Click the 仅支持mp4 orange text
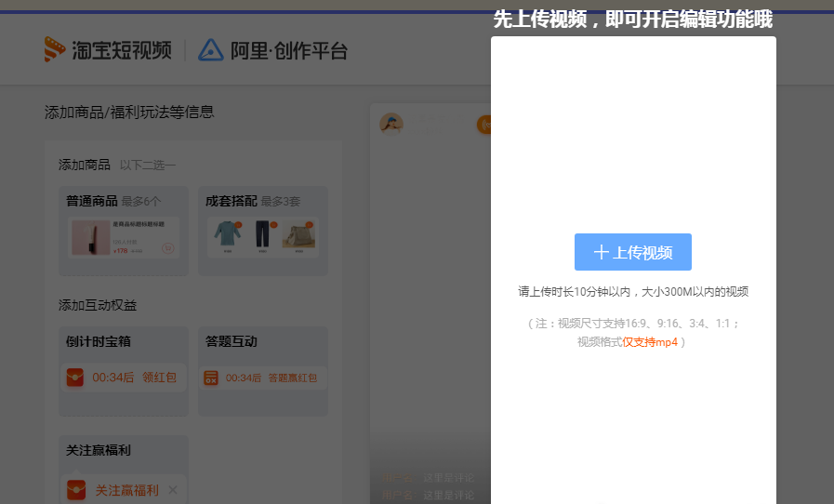Viewport: 834px width, 504px height. click(650, 342)
